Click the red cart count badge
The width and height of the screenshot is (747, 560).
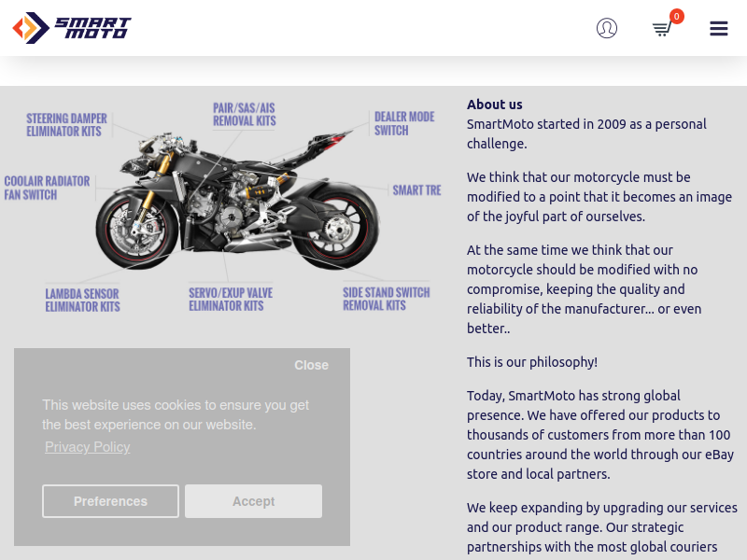(676, 16)
